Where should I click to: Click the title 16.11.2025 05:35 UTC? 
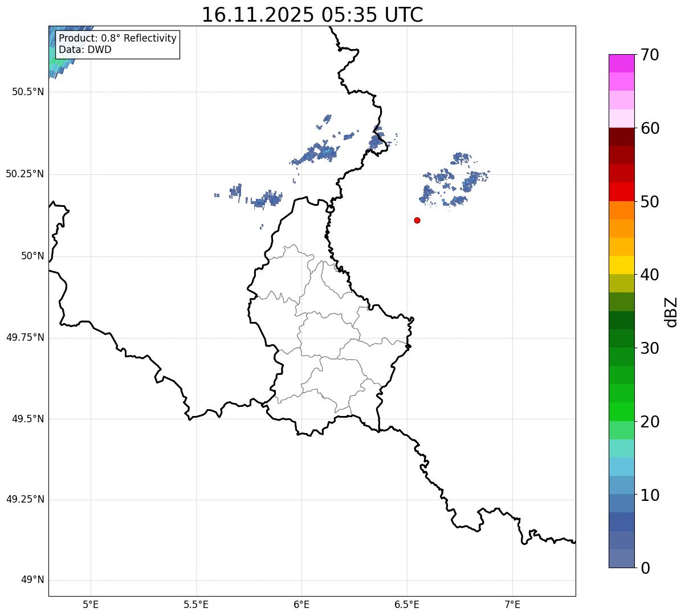coord(312,14)
